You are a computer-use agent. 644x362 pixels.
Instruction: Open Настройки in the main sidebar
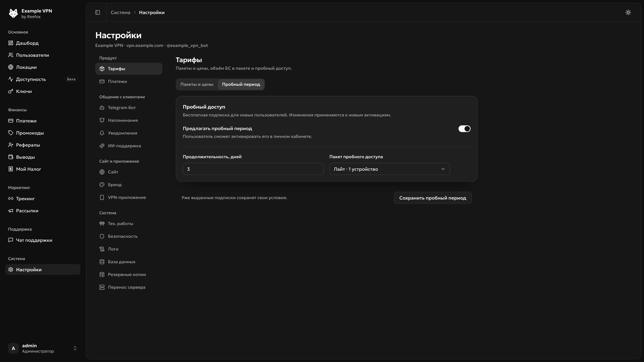tap(43, 269)
